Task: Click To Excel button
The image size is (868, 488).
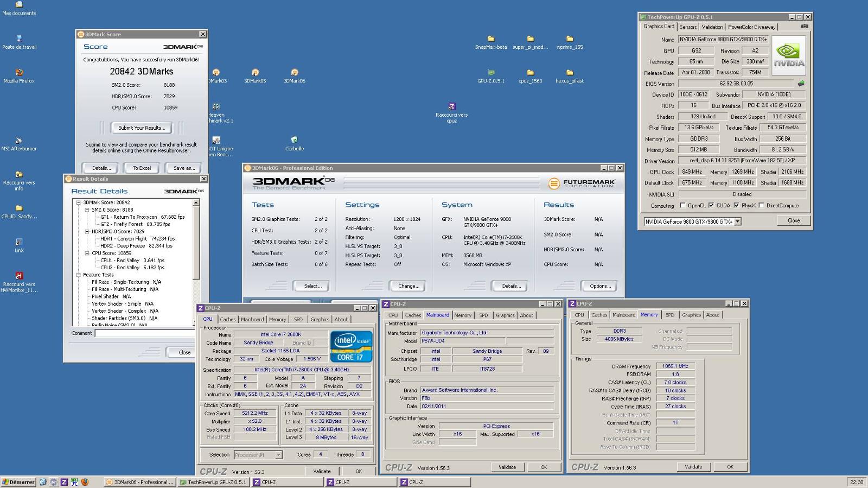Action: 142,168
